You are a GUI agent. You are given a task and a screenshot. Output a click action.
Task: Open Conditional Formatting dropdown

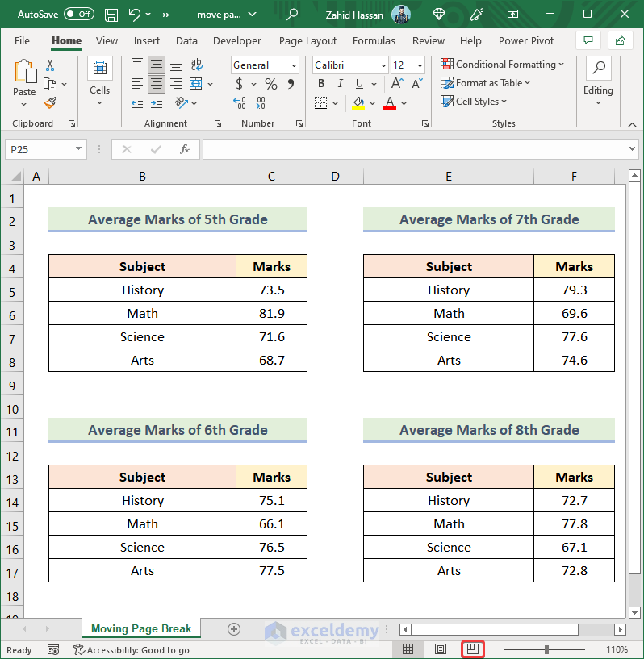502,65
